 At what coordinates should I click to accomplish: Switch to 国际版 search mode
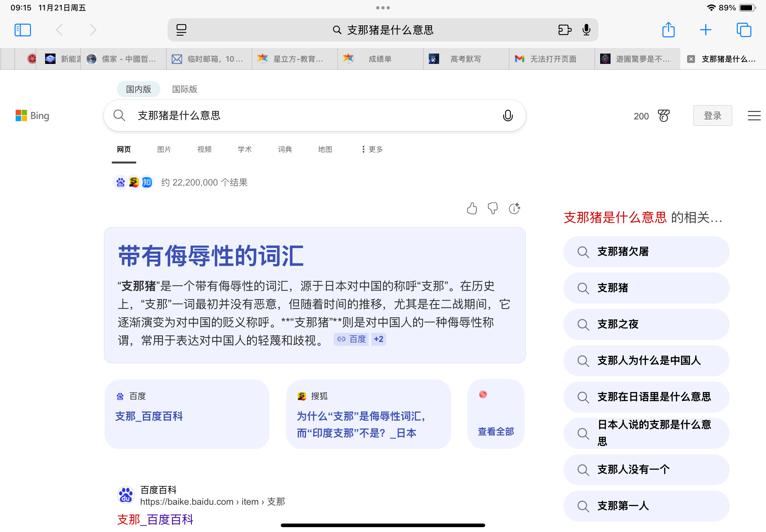point(184,89)
